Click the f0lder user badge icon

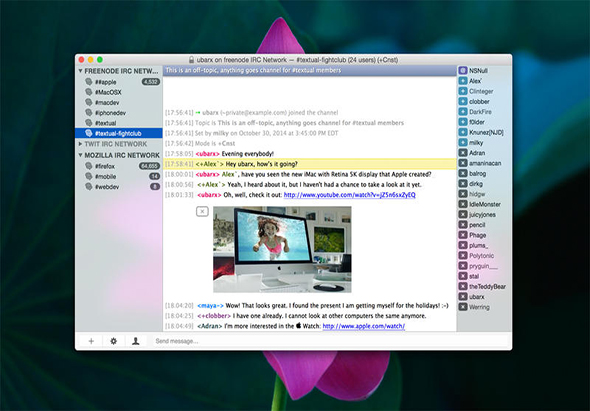463,122
